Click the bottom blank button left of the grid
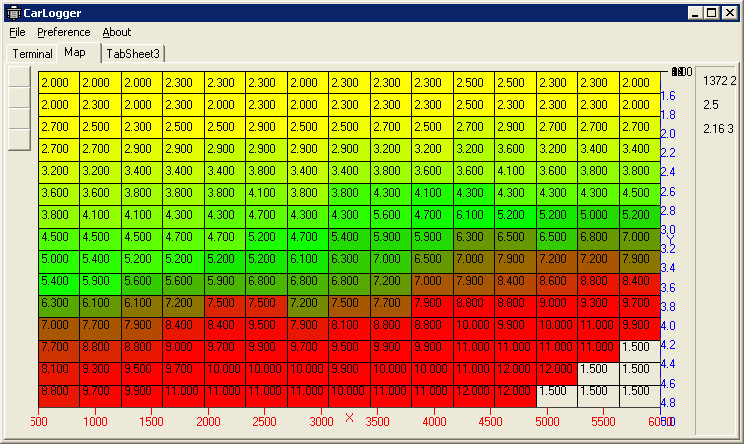This screenshot has height=444, width=744. 19,140
